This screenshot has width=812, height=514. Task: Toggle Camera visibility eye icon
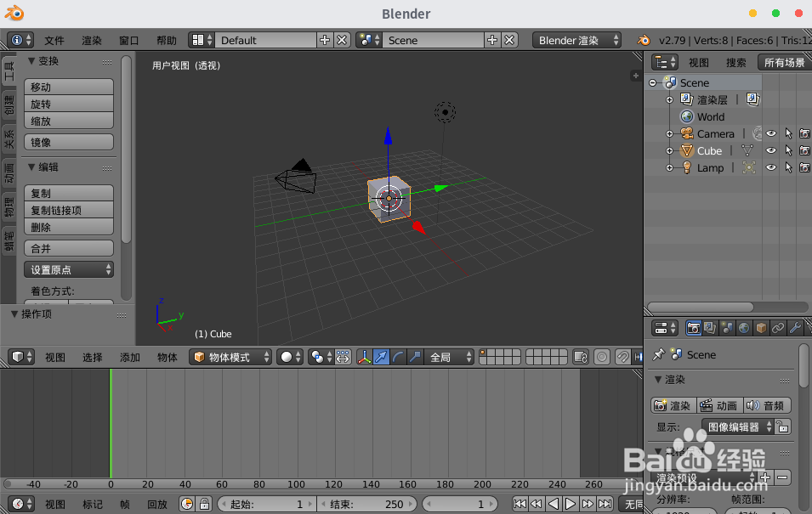click(771, 133)
